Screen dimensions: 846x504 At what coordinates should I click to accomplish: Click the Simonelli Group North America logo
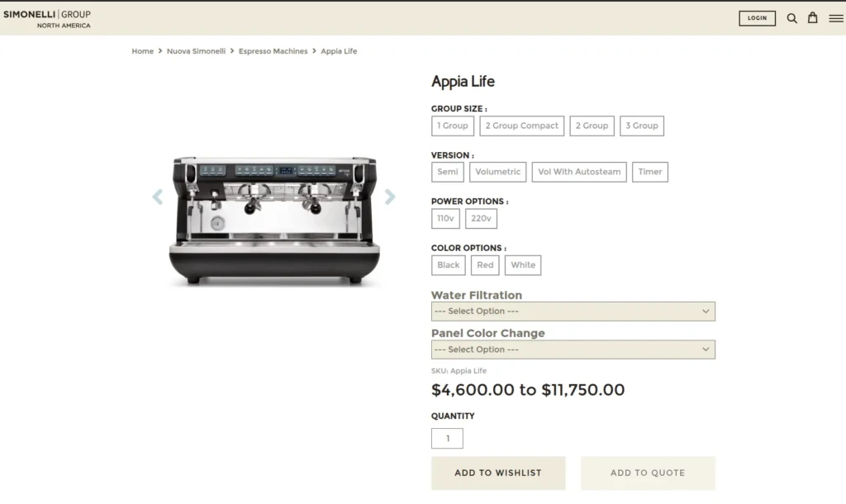[x=47, y=19]
